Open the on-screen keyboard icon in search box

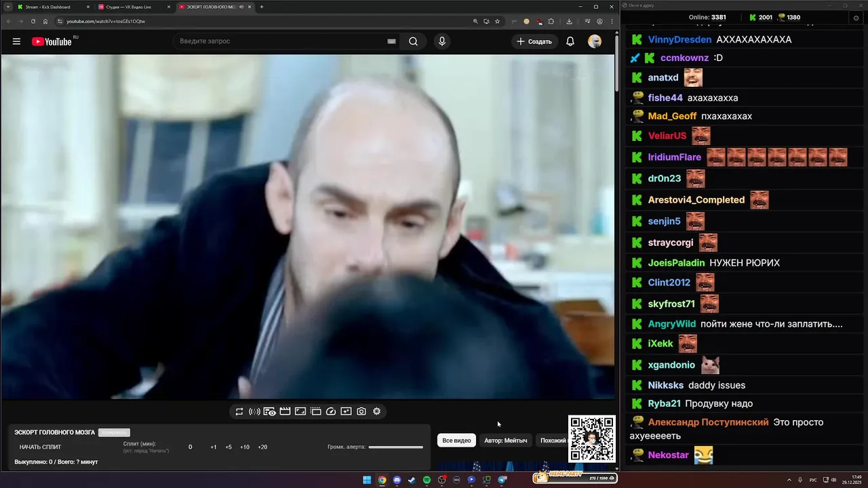pos(391,41)
